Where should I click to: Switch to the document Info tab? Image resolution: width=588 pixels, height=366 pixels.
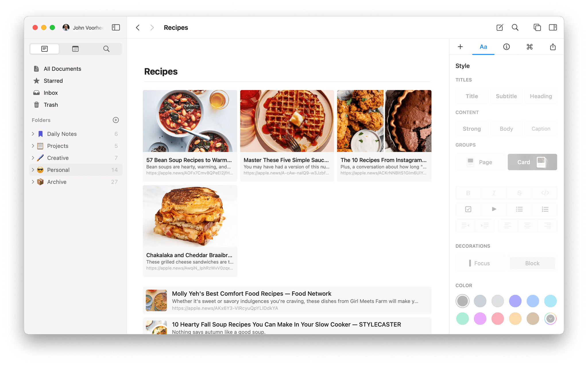point(506,46)
